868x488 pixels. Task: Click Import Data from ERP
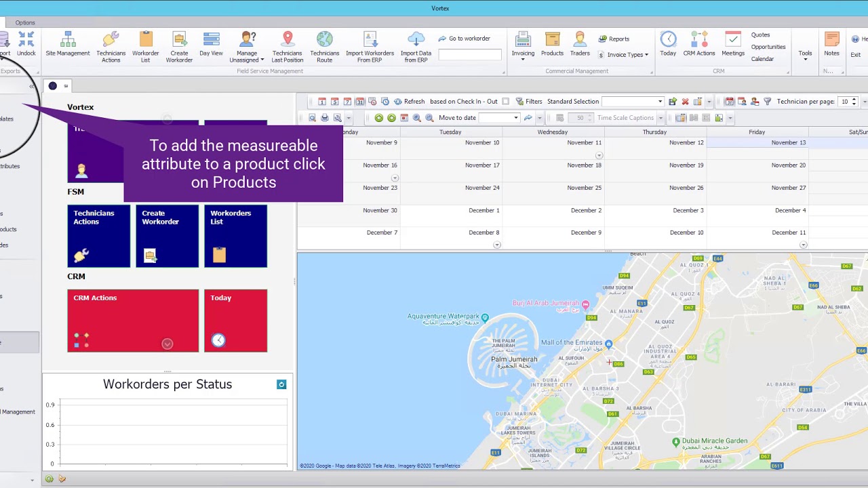click(x=416, y=47)
